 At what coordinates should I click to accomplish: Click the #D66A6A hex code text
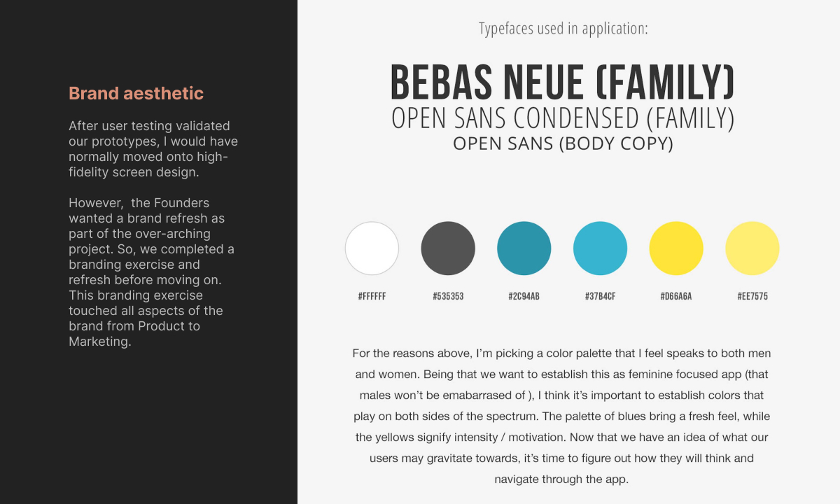coord(676,296)
